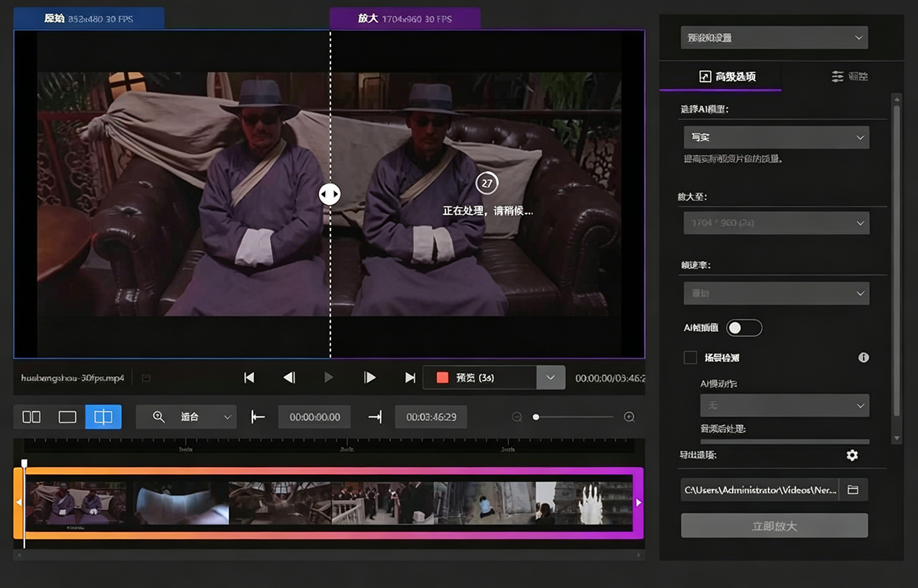The width and height of the screenshot is (918, 588).
Task: Switch to the 高级选项 tab
Action: pyautogui.click(x=721, y=76)
